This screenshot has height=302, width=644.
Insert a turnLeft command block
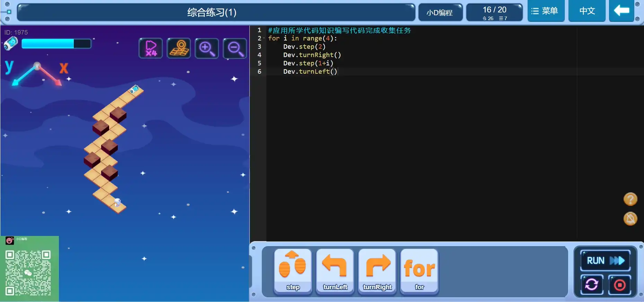coord(335,271)
